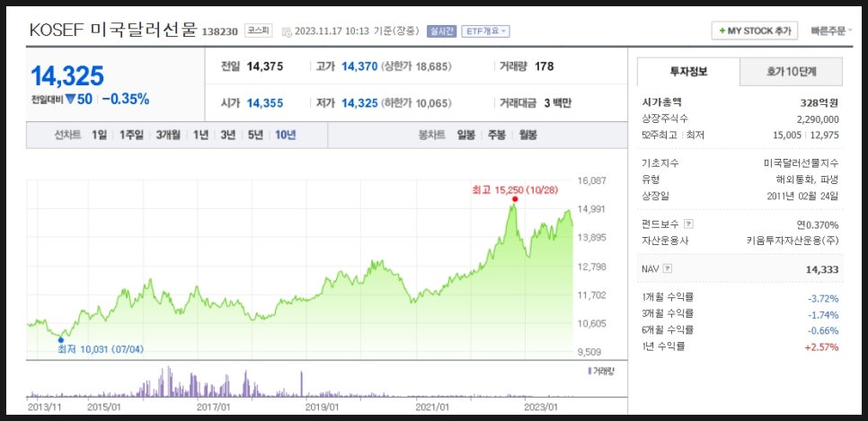Select the 10년 line chart period
The width and height of the screenshot is (868, 421).
pyautogui.click(x=285, y=135)
